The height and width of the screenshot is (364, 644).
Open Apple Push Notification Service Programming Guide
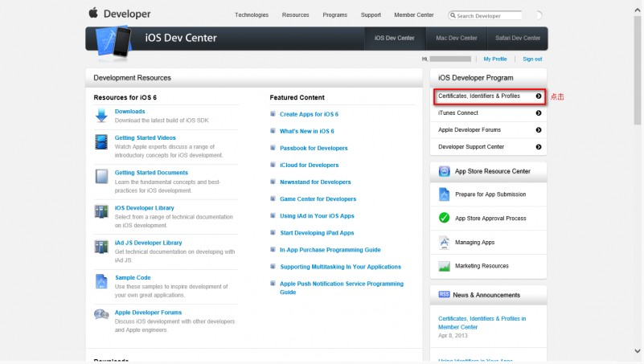pos(342,288)
